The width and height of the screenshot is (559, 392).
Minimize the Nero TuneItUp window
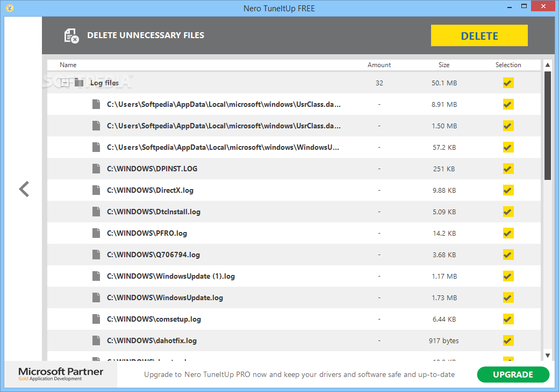[x=510, y=7]
